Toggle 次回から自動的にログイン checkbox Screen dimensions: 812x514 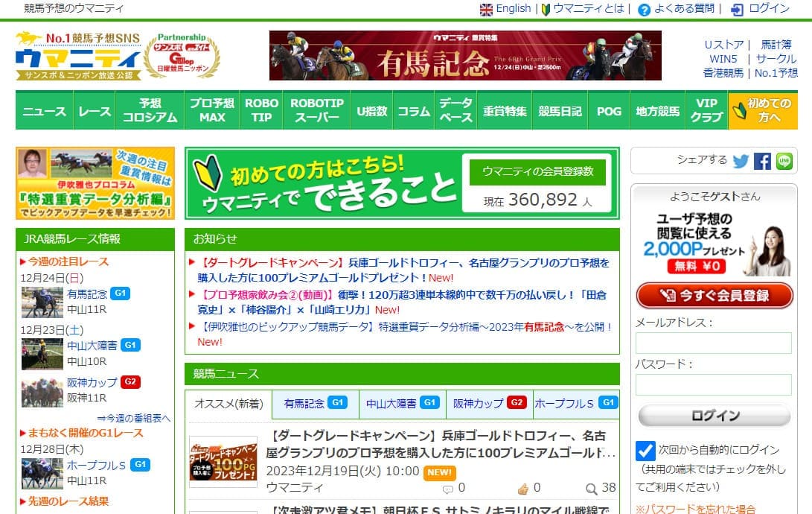(645, 450)
